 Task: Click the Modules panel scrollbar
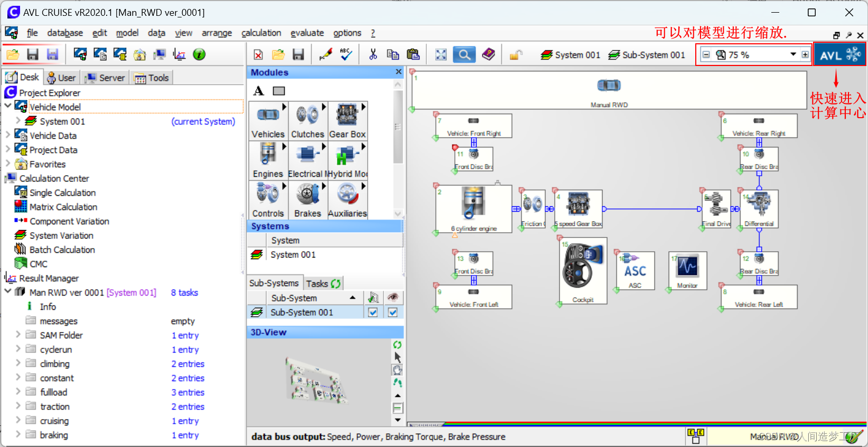(398, 127)
